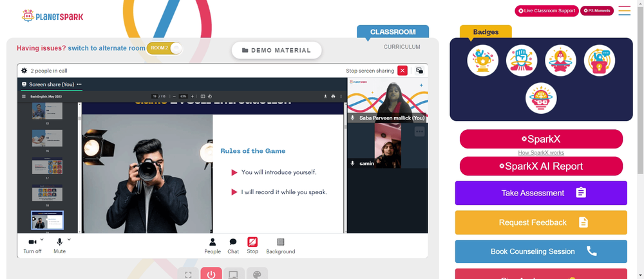This screenshot has width=644, height=279.
Task: Click PS Moments button
Action: coord(597,11)
